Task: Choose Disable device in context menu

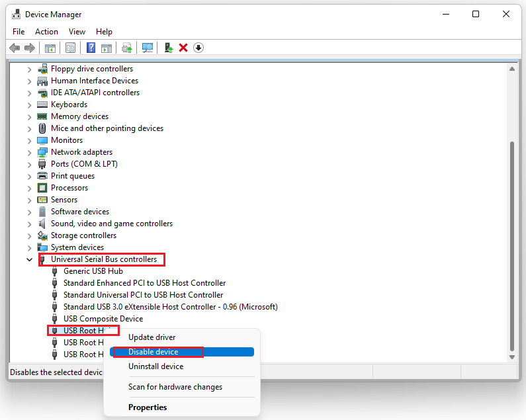Action: click(x=181, y=352)
